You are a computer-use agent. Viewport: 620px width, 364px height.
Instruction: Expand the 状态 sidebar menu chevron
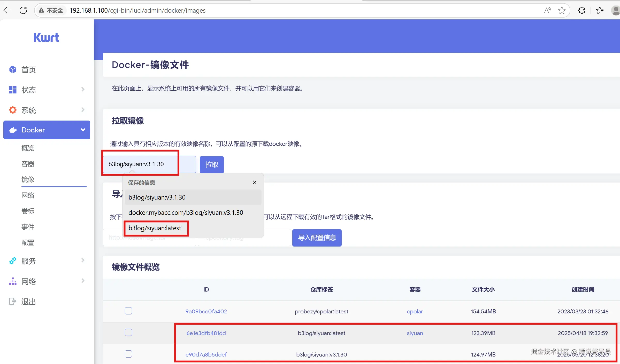pyautogui.click(x=83, y=89)
